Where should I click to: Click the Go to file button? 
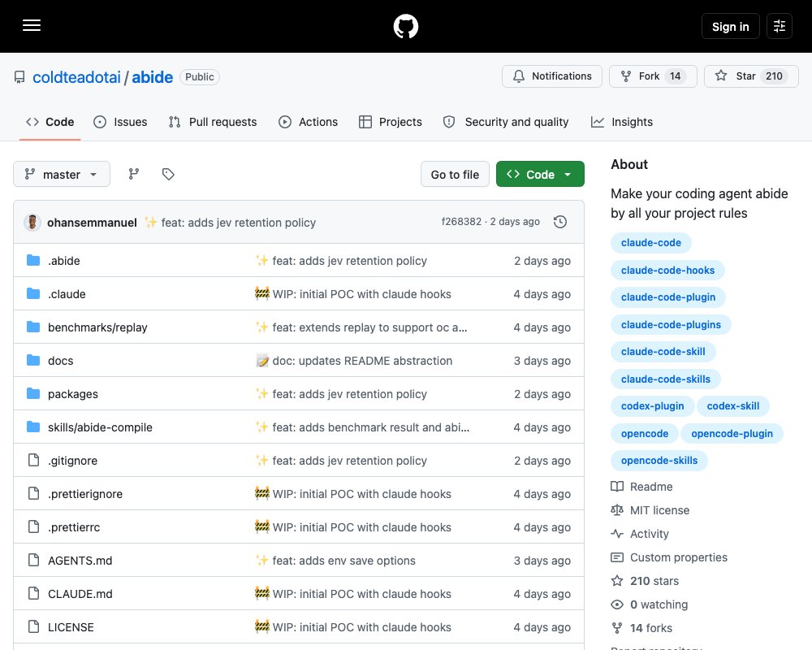point(455,174)
